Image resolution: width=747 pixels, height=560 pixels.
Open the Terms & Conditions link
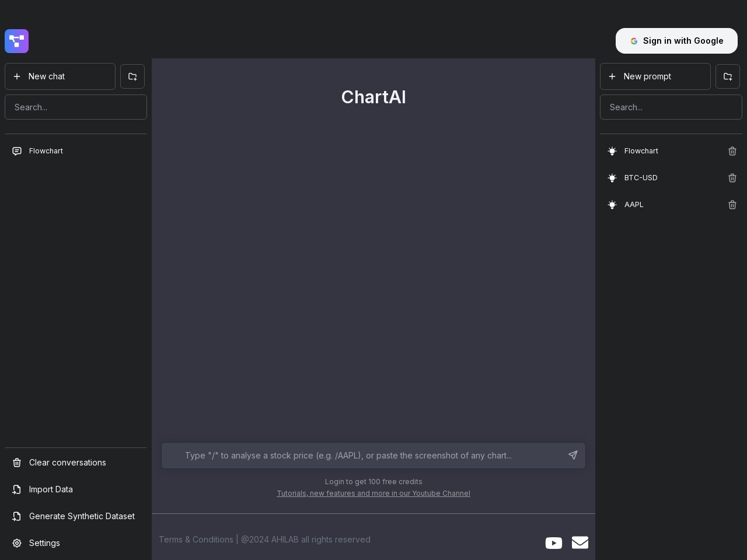point(196,540)
